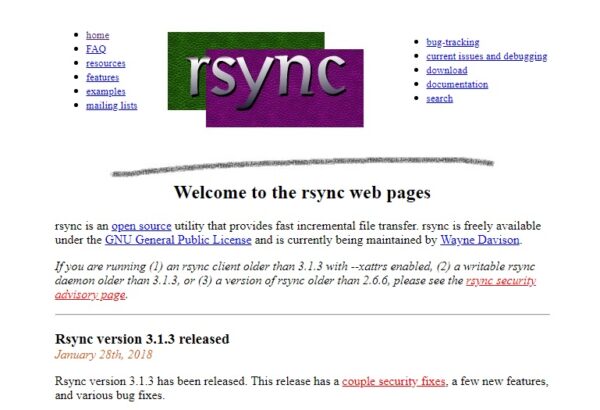Go to the download page
This screenshot has height=410, width=600.
pyautogui.click(x=447, y=70)
